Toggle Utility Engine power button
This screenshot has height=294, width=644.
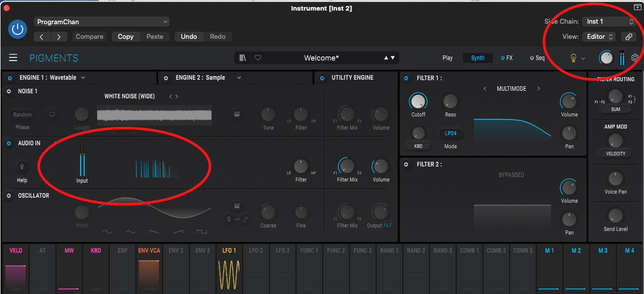322,78
